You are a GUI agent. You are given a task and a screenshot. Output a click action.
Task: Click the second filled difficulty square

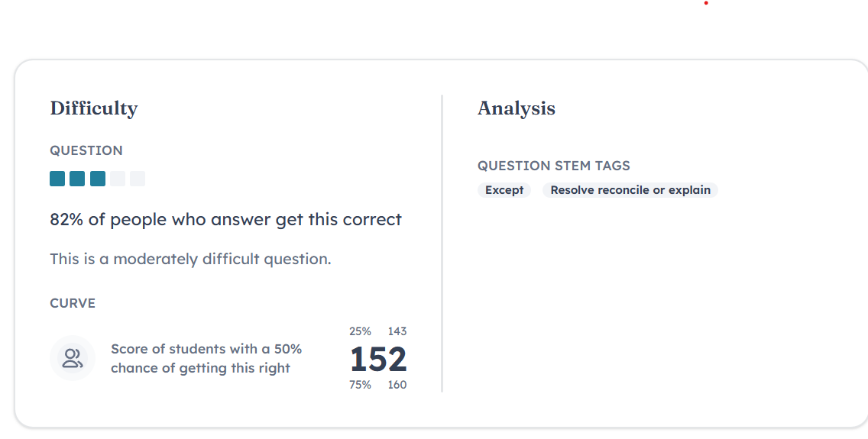[x=77, y=179]
